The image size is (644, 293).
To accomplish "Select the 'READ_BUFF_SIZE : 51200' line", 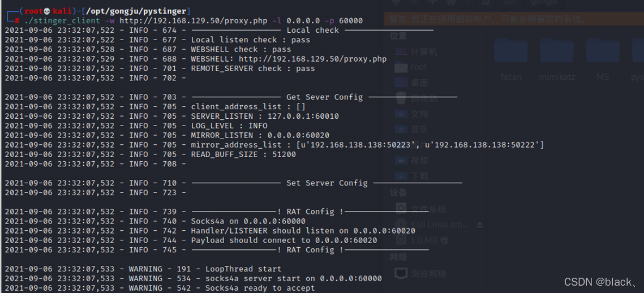I will [151, 154].
